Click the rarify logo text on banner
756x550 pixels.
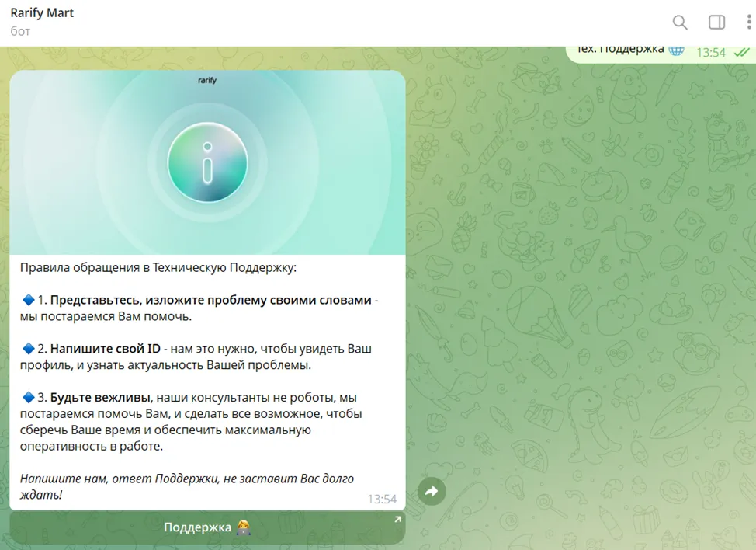click(207, 80)
